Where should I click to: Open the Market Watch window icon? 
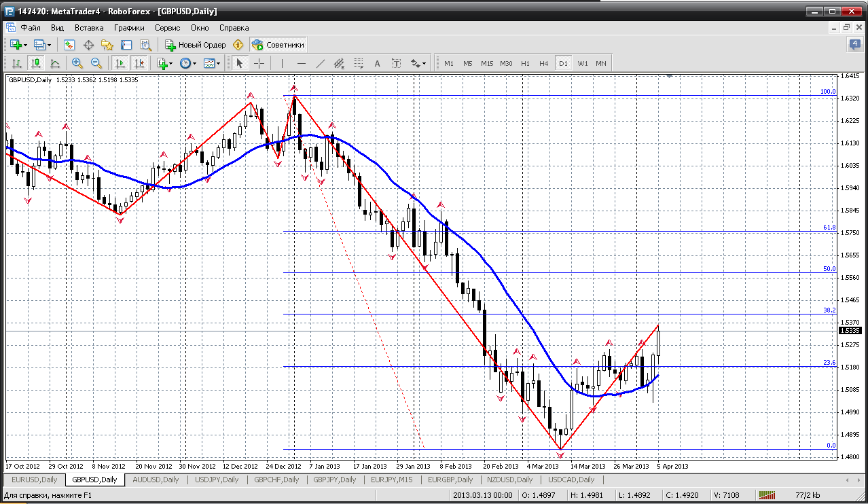tap(69, 45)
